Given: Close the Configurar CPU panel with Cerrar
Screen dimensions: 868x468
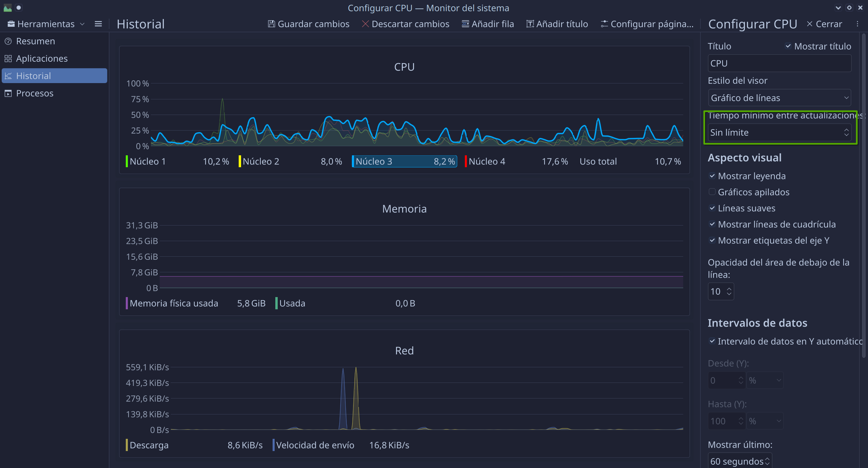Looking at the screenshot, I should click(x=824, y=24).
